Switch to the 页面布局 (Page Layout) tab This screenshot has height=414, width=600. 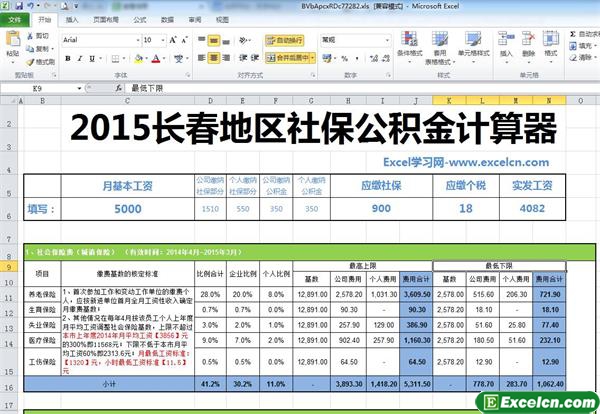[x=106, y=20]
